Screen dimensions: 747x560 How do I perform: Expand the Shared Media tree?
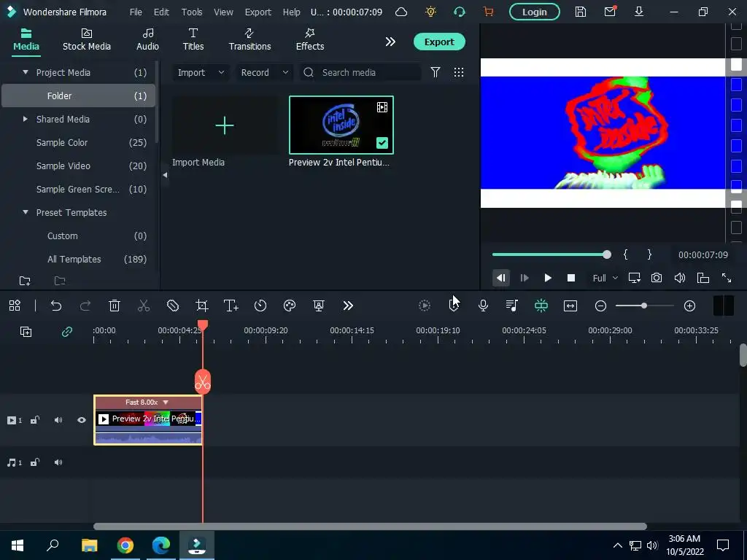pyautogui.click(x=26, y=119)
